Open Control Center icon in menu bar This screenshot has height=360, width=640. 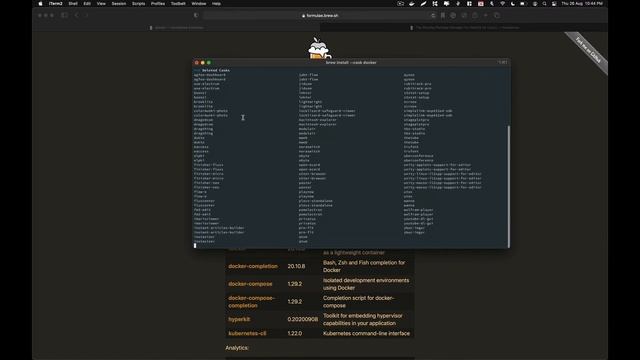pyautogui.click(x=554, y=4)
